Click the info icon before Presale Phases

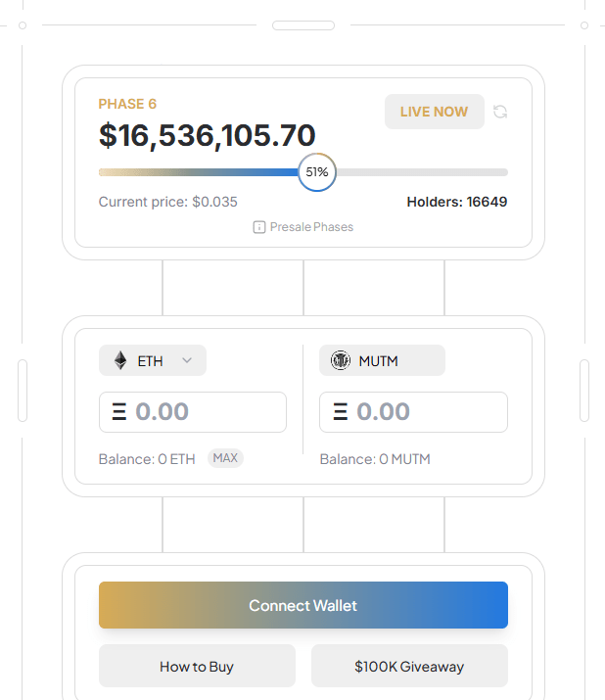(259, 227)
